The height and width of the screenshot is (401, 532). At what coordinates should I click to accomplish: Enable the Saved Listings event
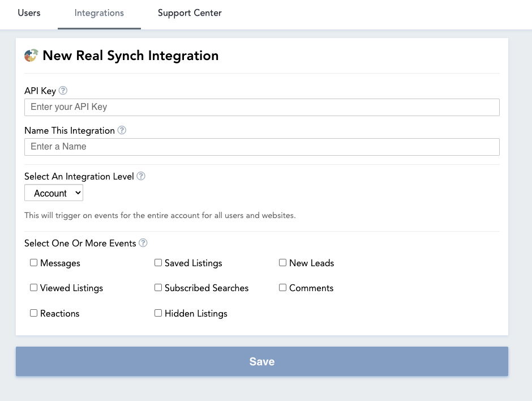coord(158,263)
